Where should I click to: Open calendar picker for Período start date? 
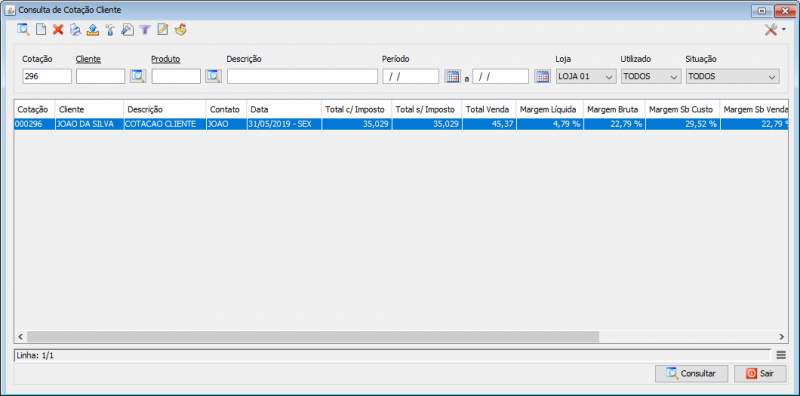click(452, 77)
